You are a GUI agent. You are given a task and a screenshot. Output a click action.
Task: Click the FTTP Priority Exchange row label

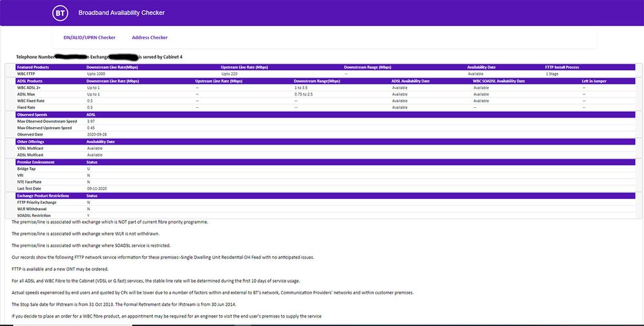pos(37,202)
